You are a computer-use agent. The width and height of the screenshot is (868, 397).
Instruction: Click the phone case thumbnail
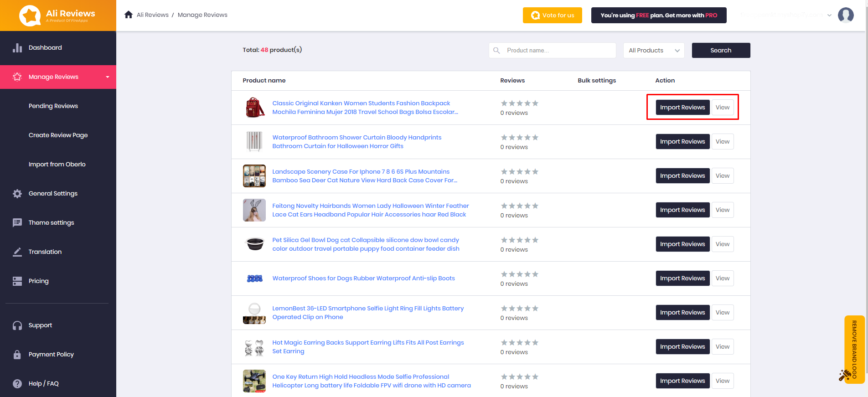click(x=254, y=176)
